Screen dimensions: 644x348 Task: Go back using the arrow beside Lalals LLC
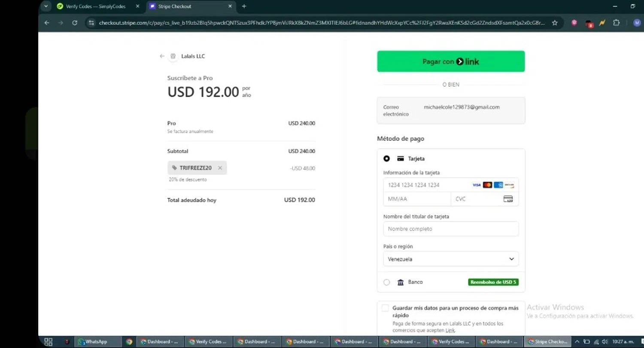tap(162, 56)
